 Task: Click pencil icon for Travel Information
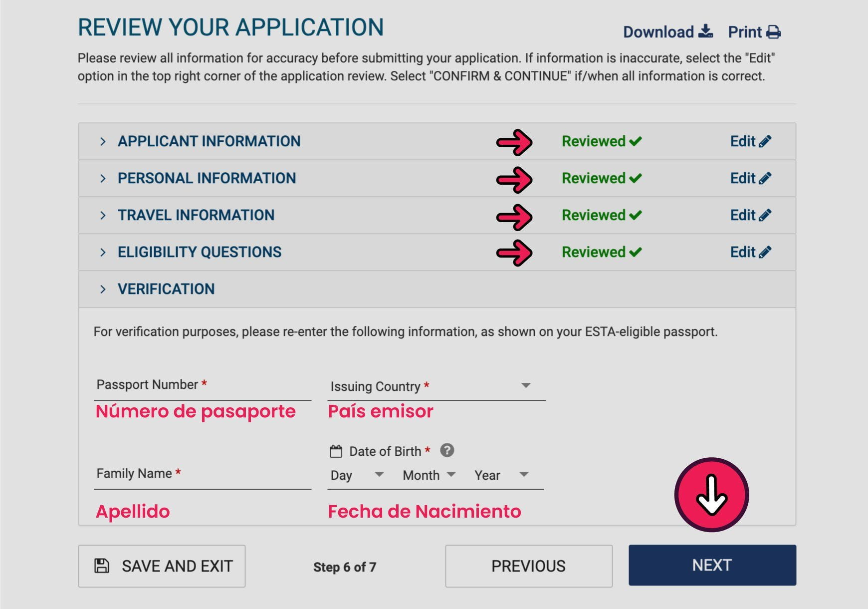[765, 215]
